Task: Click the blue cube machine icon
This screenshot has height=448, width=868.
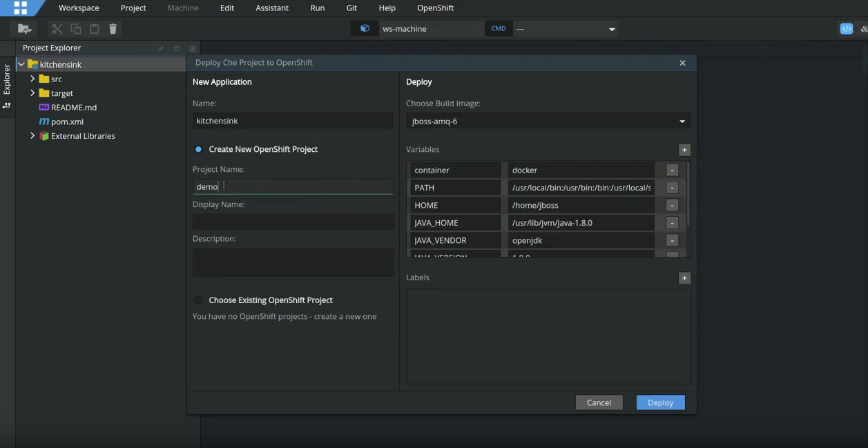Action: (x=365, y=28)
